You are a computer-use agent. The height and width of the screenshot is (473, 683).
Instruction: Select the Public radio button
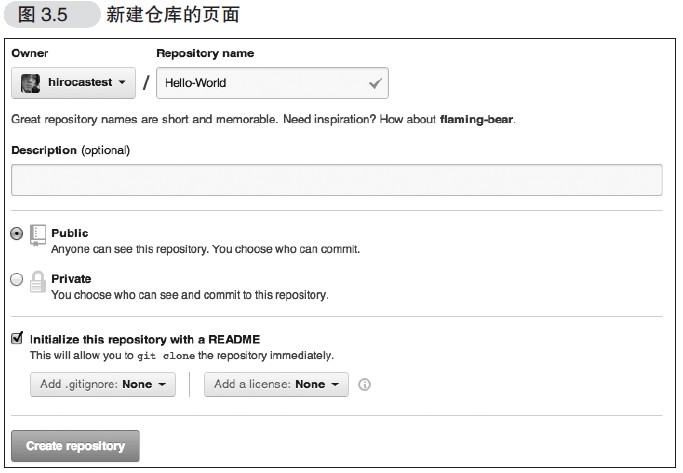[x=16, y=233]
